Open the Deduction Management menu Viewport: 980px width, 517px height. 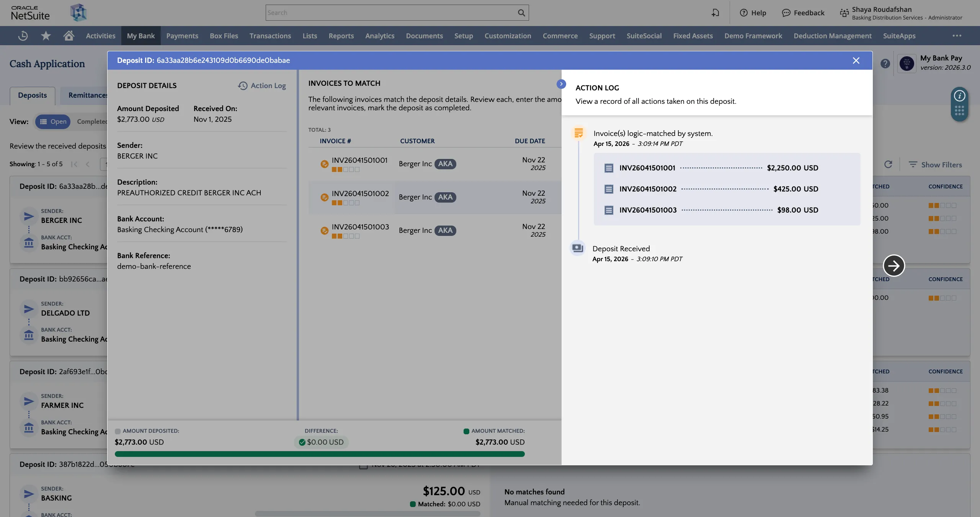click(x=833, y=36)
